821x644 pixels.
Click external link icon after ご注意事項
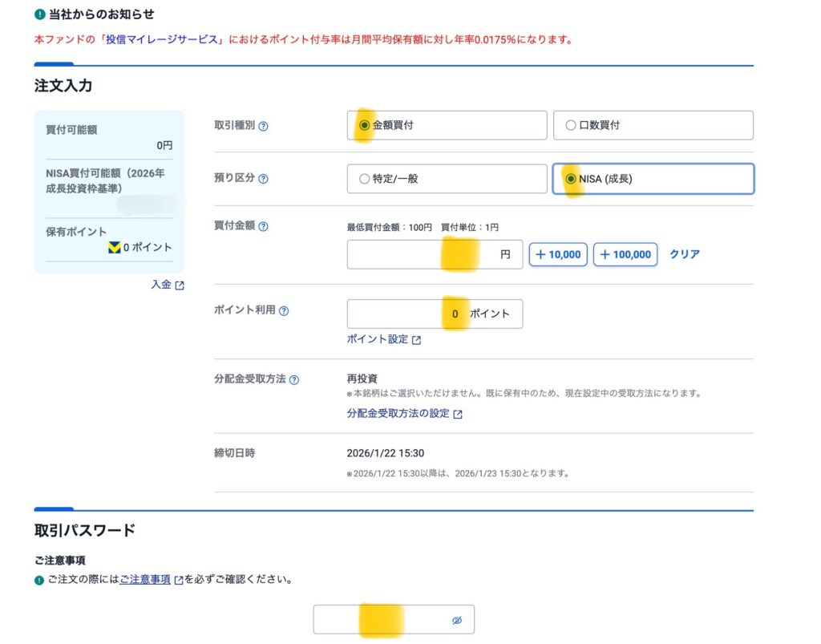179,580
